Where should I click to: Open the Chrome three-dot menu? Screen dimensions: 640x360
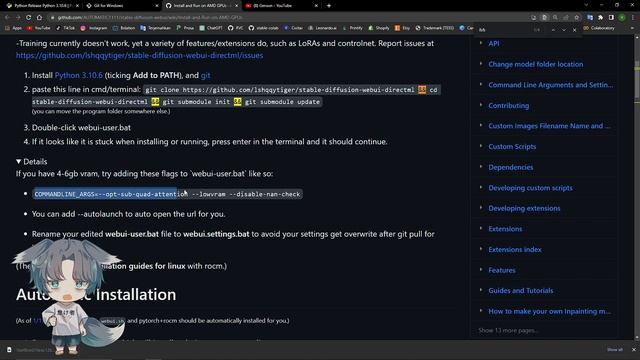click(x=633, y=17)
